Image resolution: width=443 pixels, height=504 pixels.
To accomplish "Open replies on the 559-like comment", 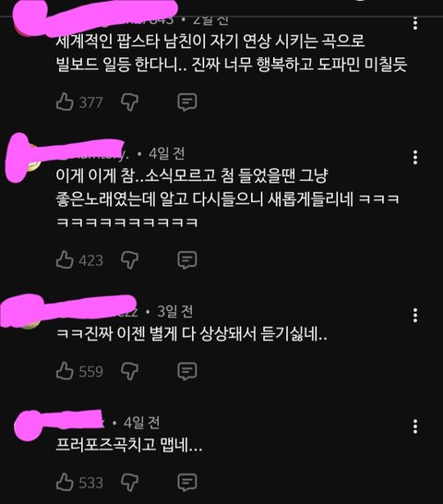I will (187, 371).
